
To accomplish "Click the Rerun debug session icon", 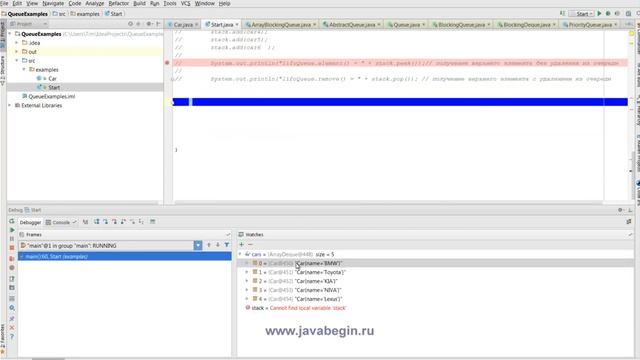I will (x=12, y=221).
